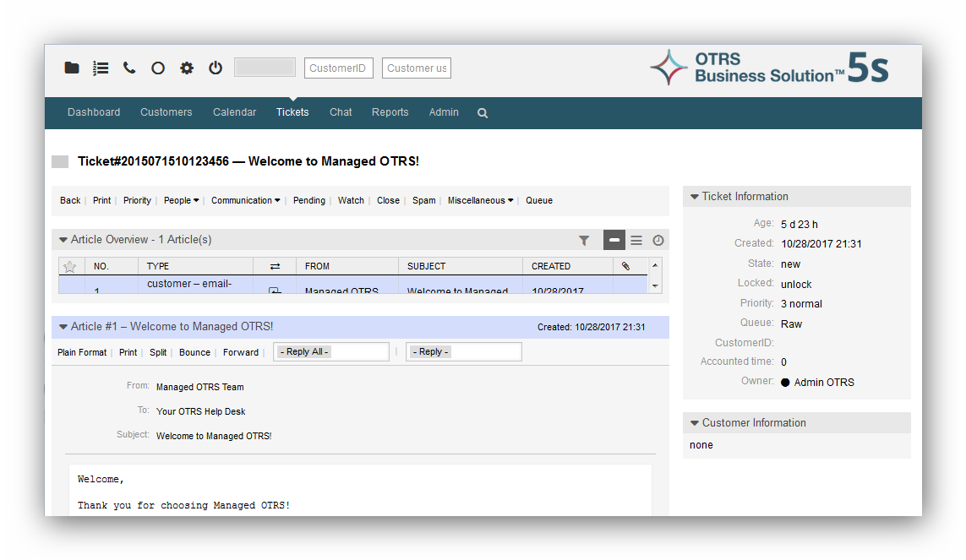
Task: Collapse the Ticket Information panel
Action: pyautogui.click(x=695, y=197)
